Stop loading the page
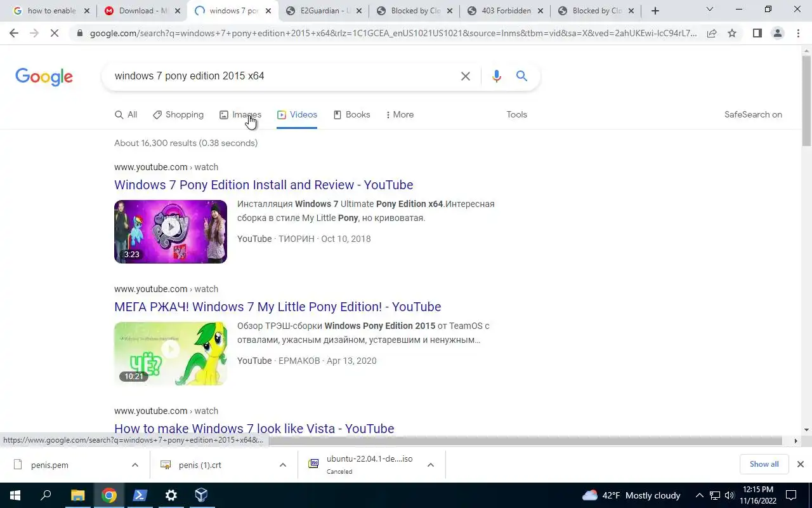The width and height of the screenshot is (812, 508). (55, 33)
